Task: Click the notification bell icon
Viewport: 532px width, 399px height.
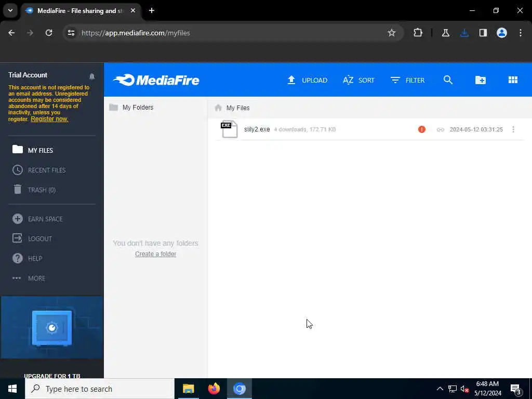Action: point(92,76)
